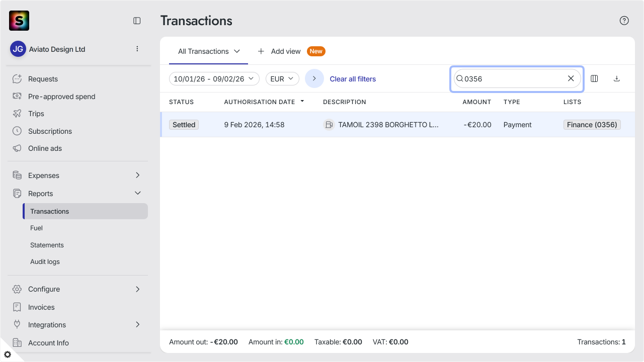644x362 pixels.
Task: Click the New badge beside Add view
Action: [316, 51]
